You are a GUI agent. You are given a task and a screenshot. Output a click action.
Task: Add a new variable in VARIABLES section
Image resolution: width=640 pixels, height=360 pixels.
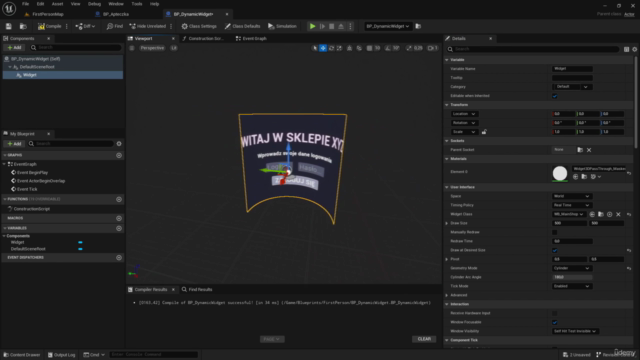click(x=119, y=228)
